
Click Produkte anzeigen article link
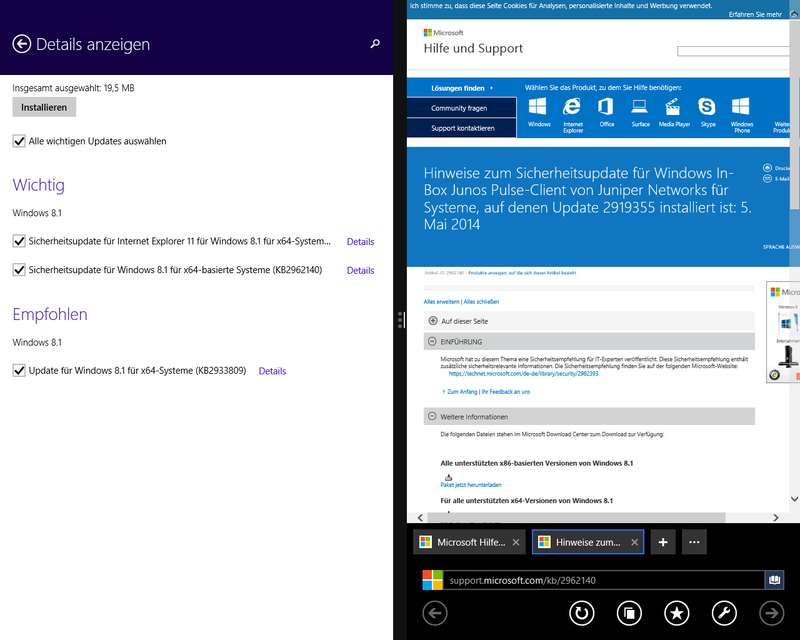(521, 273)
